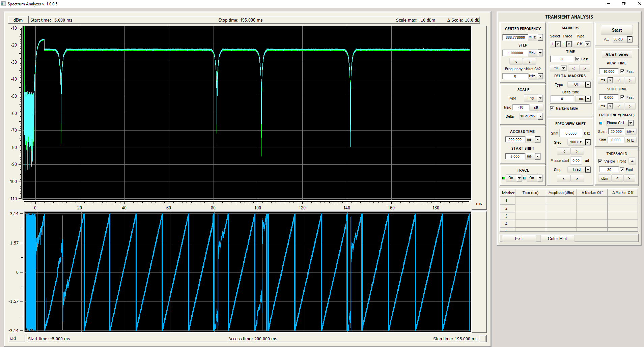This screenshot has height=347, width=644.
Task: Click the cyan trace color swatch
Action: 525,178
